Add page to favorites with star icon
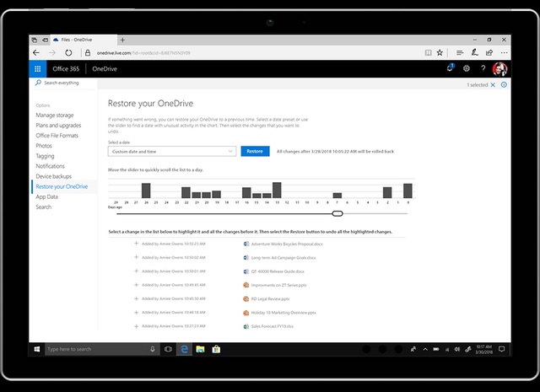540x392 pixels. [x=440, y=52]
